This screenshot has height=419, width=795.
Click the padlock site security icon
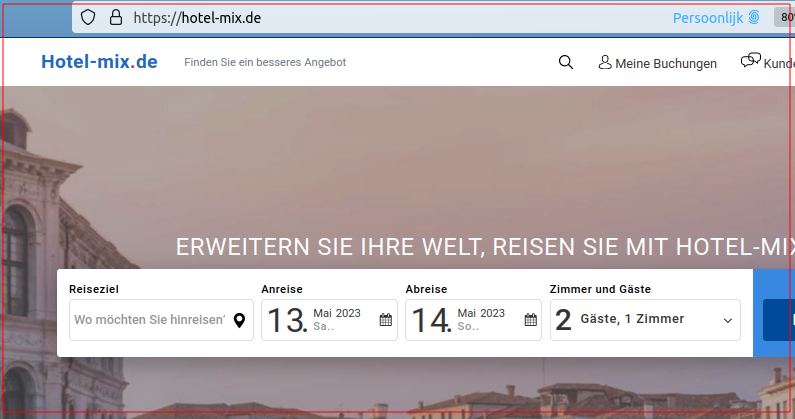[x=116, y=18]
